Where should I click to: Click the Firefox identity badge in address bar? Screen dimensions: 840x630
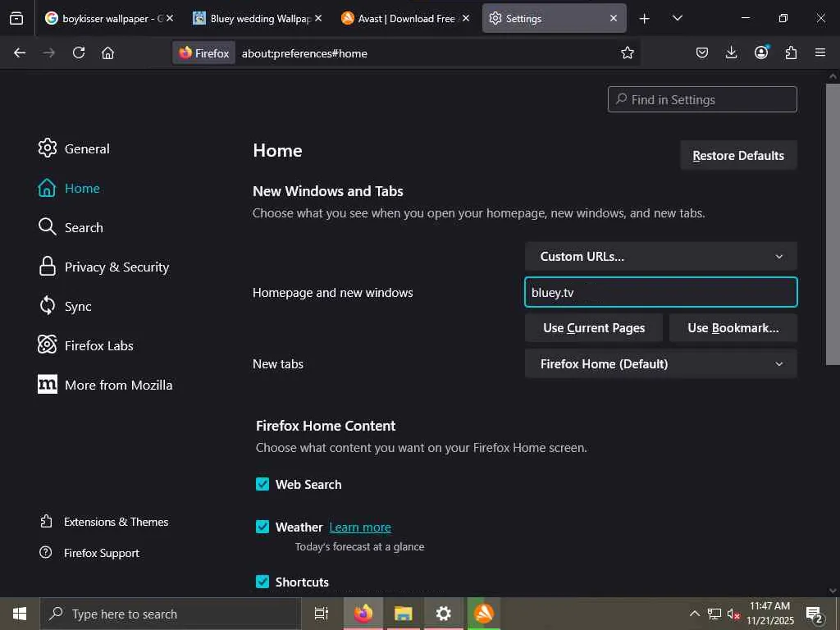tap(203, 53)
